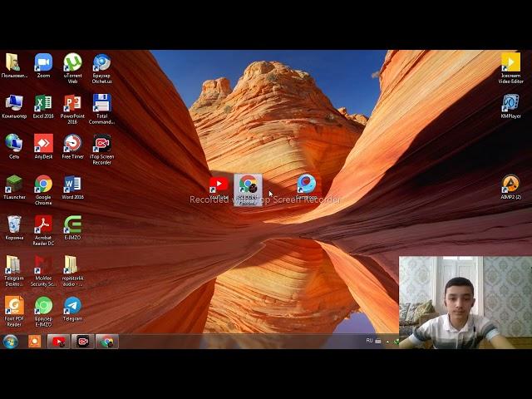This screenshot has width=532, height=399.
Task: Launch Telegram from desktop icon
Action: (72, 306)
